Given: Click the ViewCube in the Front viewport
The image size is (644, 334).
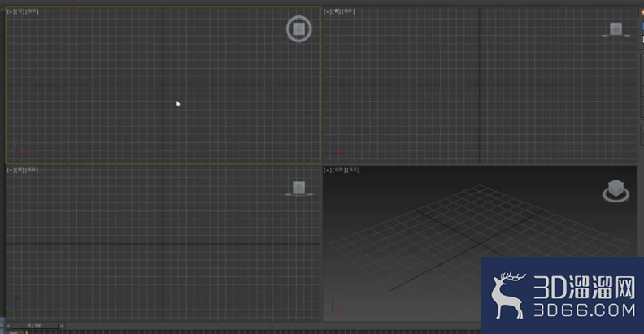Looking at the screenshot, I should (x=616, y=29).
